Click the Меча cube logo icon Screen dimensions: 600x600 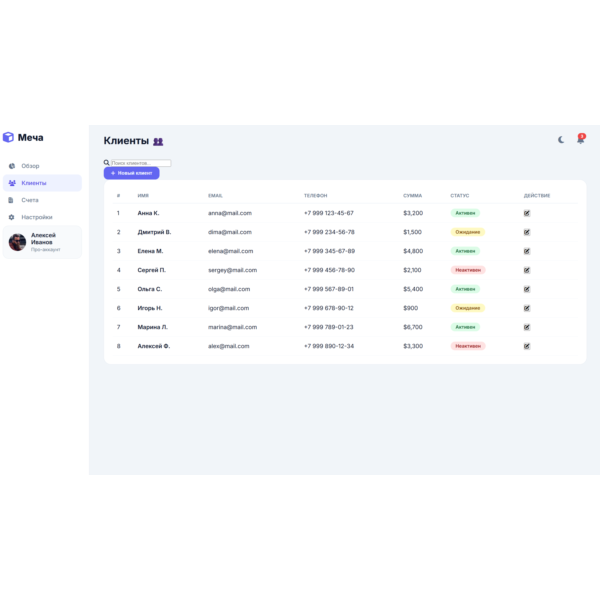click(x=8, y=137)
